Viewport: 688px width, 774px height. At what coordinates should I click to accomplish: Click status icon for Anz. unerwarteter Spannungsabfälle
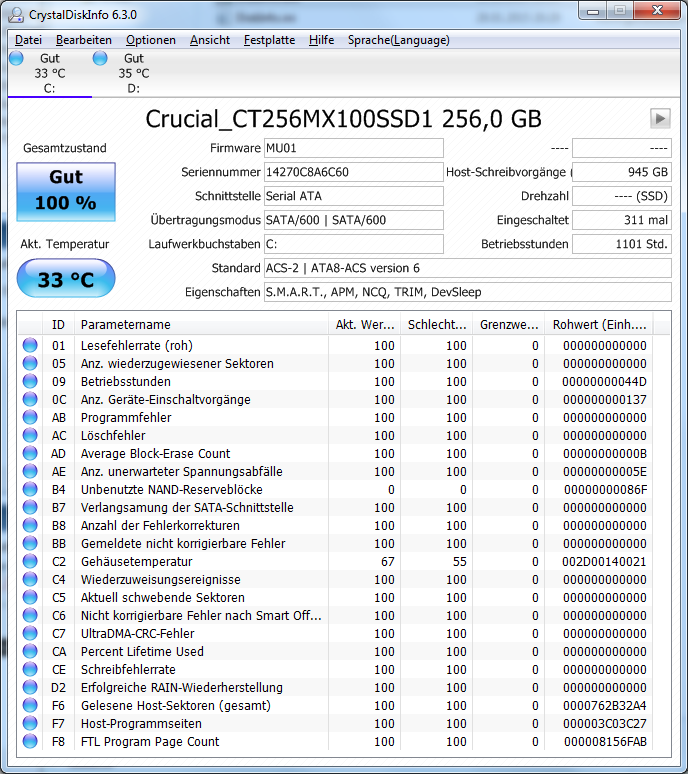[30, 471]
